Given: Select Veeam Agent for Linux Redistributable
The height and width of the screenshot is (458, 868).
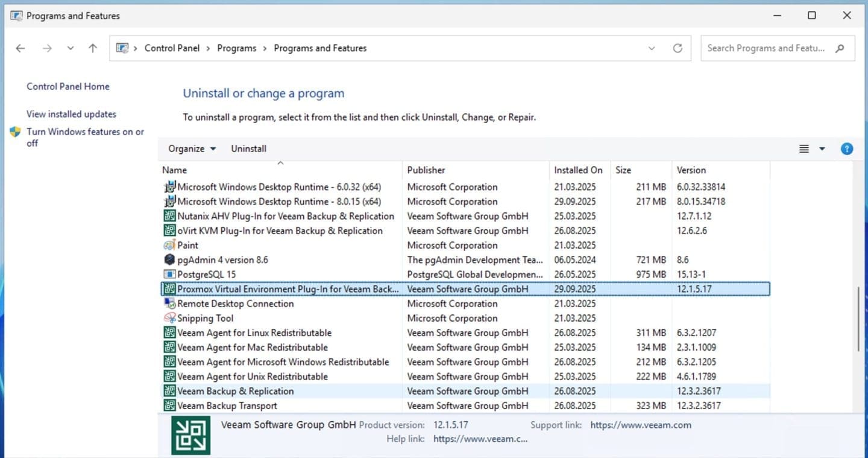Looking at the screenshot, I should [x=254, y=332].
